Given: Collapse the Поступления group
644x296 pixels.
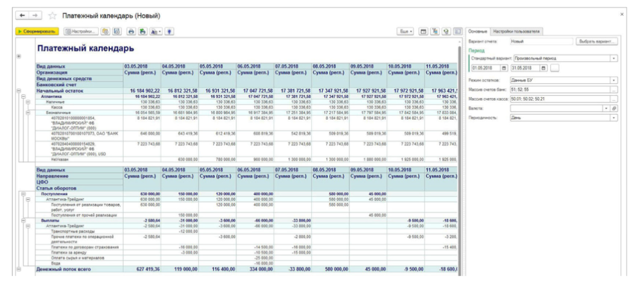Looking at the screenshot, I should pos(23,193).
